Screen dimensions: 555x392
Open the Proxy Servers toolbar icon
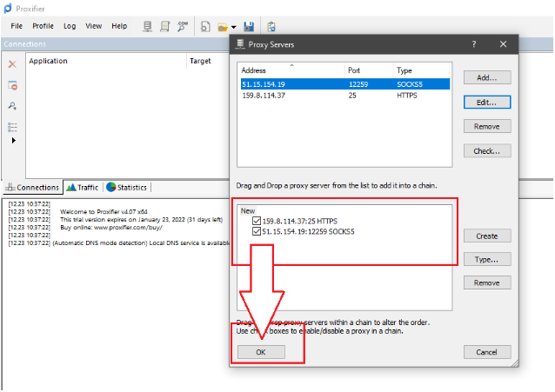[x=148, y=27]
